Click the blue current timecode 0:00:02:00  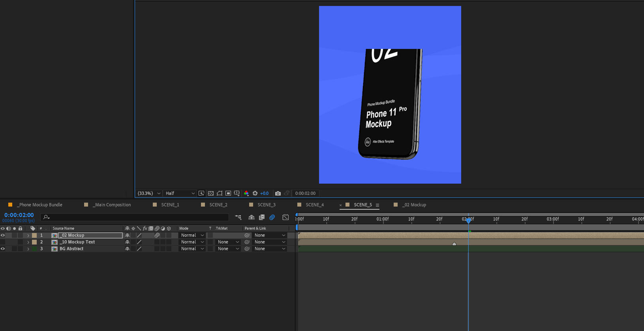[x=19, y=215]
